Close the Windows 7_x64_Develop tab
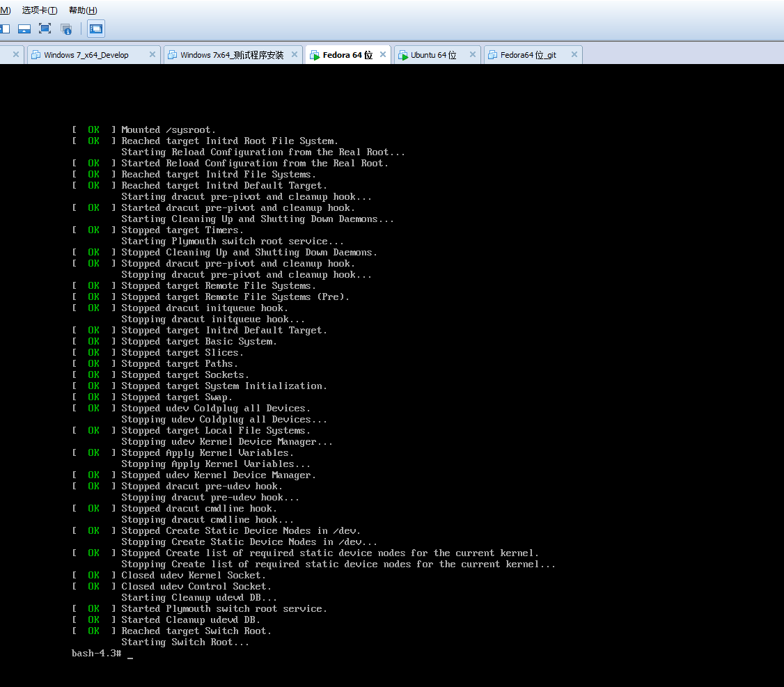This screenshot has height=687, width=784. point(152,55)
